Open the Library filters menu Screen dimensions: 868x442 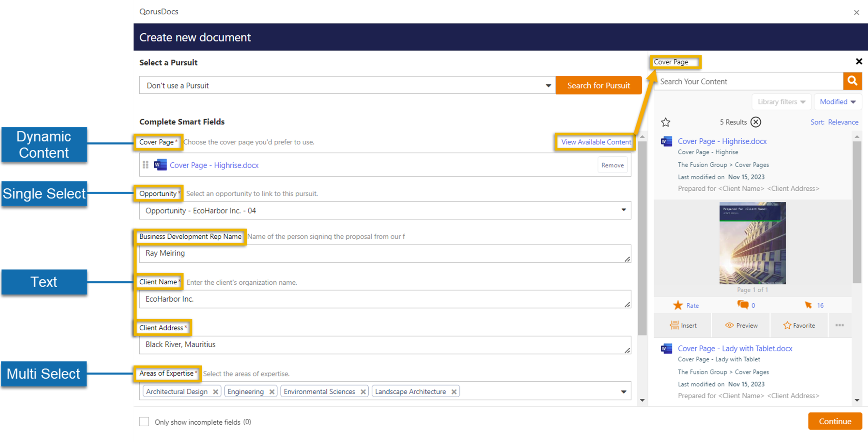tap(781, 102)
